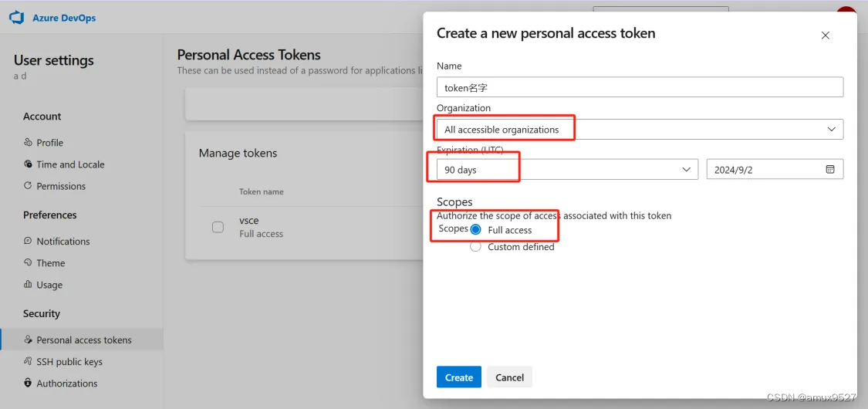The height and width of the screenshot is (409, 868).
Task: Click the Notifications chat icon
Action: point(29,242)
